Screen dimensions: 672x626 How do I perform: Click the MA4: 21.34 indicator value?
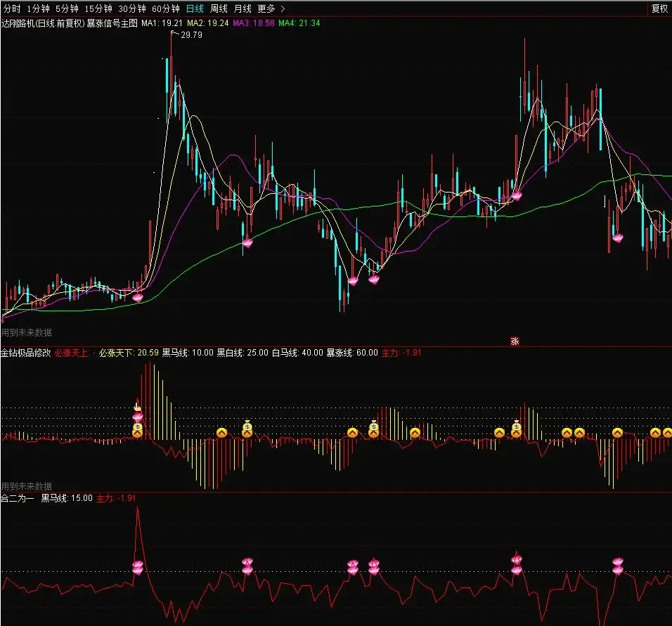pyautogui.click(x=299, y=23)
